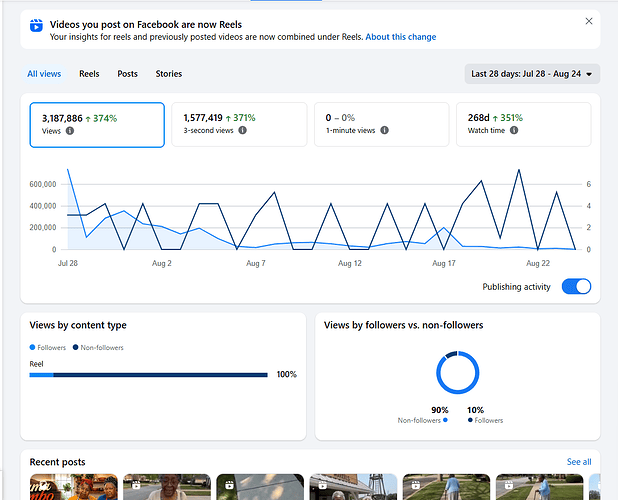This screenshot has height=500, width=618.
Task: Click the 90% Non-followers label
Action: (x=423, y=415)
